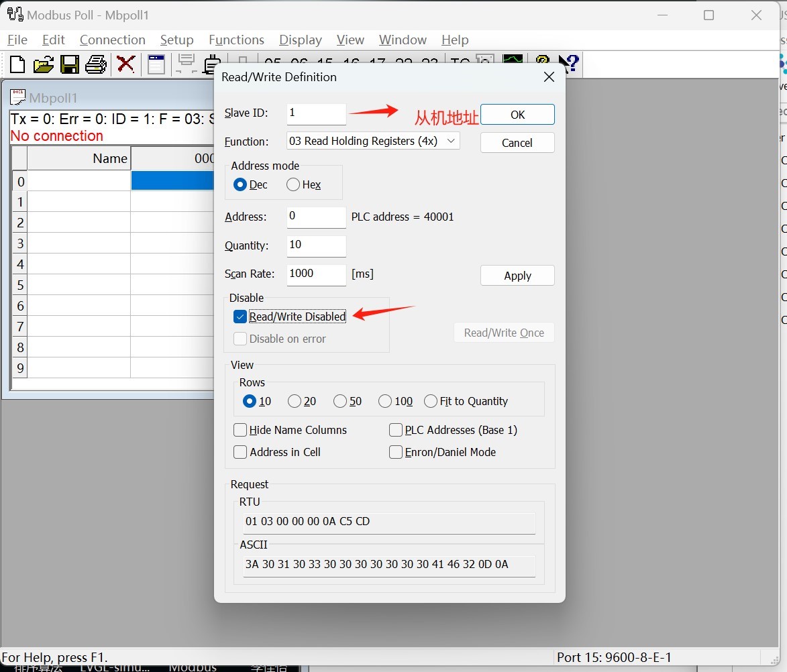Screen dimensions: 787x672
Task: Open the Connection menu
Action: click(112, 40)
